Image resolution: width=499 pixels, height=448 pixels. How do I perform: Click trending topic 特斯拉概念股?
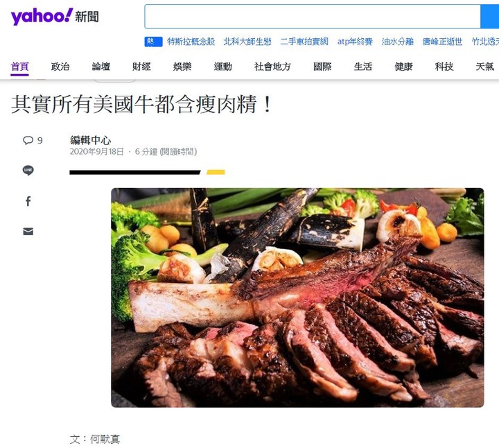191,42
